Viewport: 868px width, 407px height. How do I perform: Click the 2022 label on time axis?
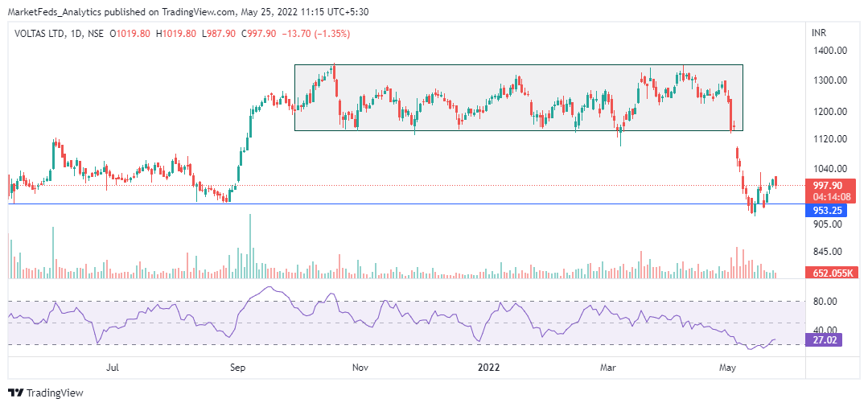pyautogui.click(x=489, y=367)
